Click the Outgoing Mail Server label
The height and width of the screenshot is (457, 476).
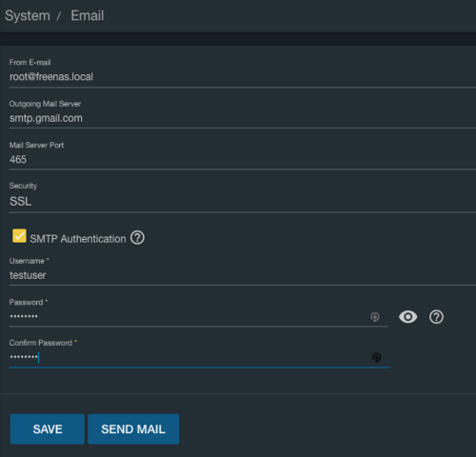[x=45, y=104]
